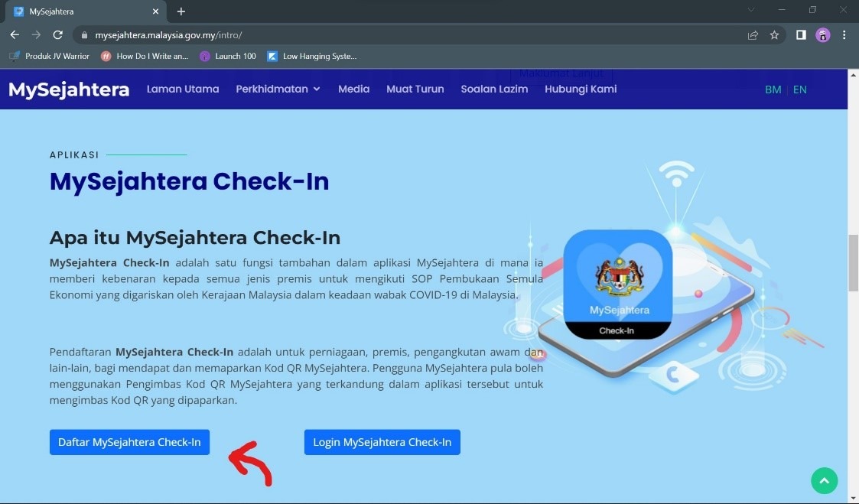Screen dimensions: 859x504
Task: Click the MySejahtera Check-In app icon image
Action: [618, 285]
